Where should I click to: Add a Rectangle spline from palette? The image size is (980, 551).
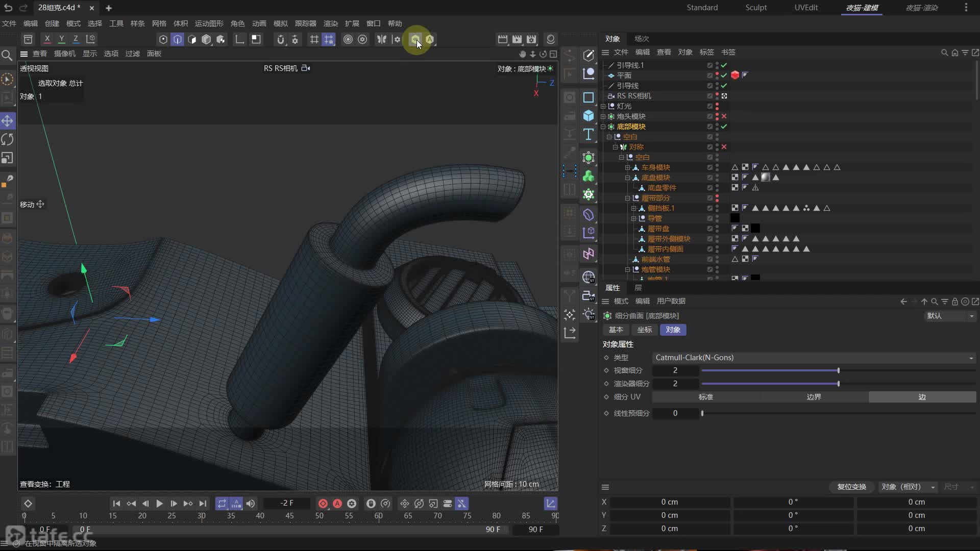[589, 97]
